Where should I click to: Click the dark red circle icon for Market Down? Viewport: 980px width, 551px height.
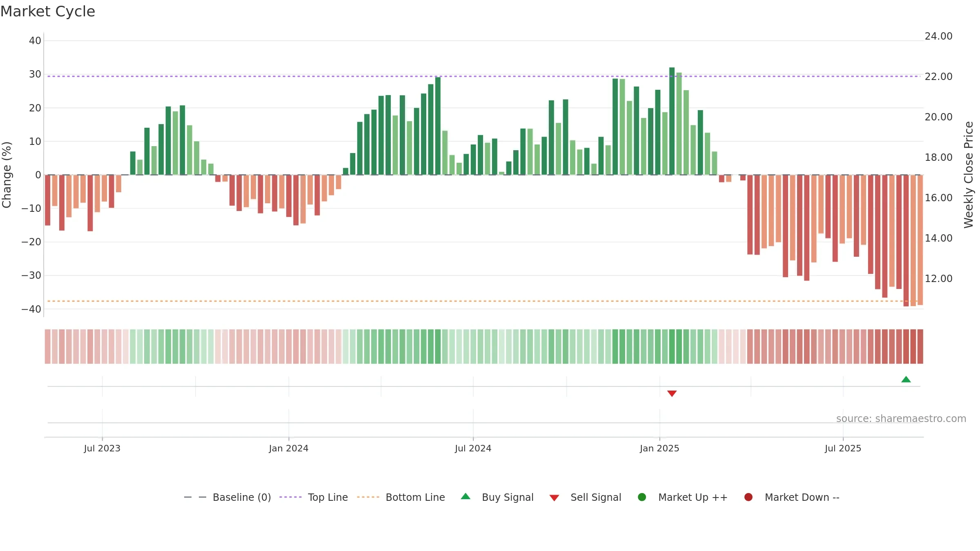748,497
